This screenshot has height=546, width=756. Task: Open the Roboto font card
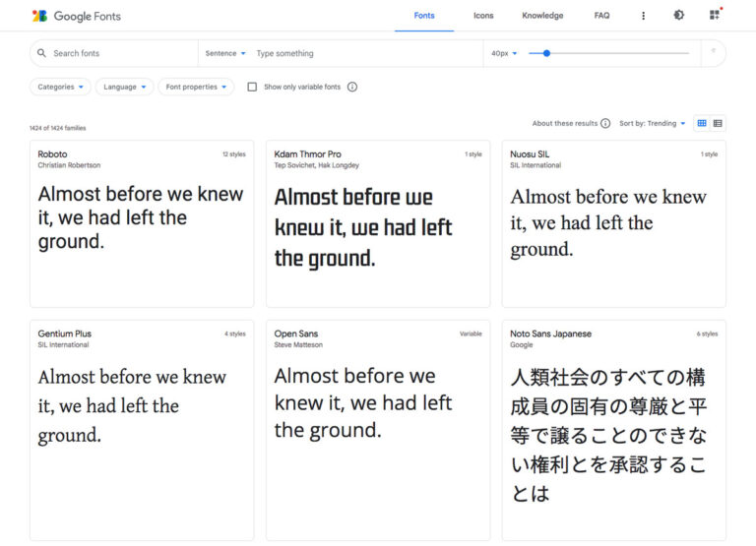[x=142, y=223]
